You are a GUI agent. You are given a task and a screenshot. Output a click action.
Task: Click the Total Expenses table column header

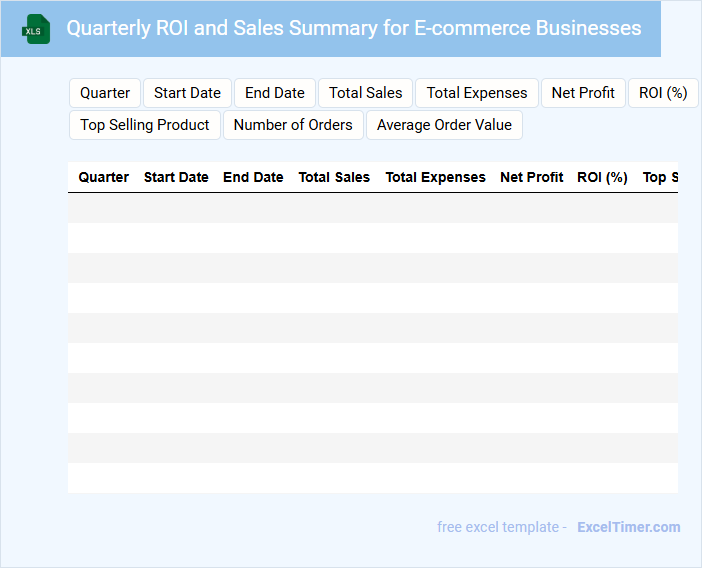435,177
